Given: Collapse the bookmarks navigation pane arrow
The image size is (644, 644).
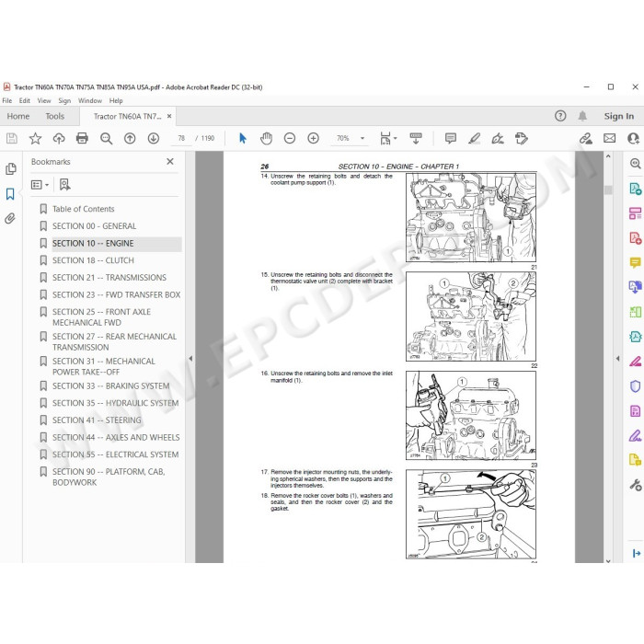Looking at the screenshot, I should point(190,359).
